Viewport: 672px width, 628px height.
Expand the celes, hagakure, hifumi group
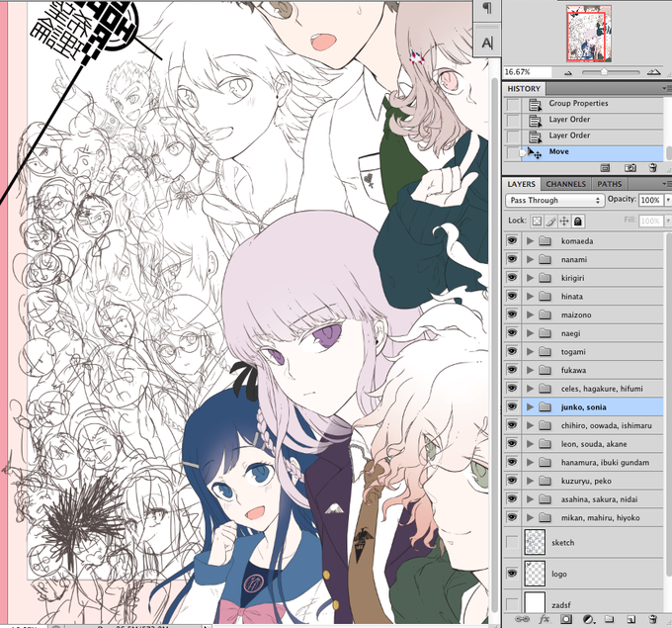[x=530, y=389]
